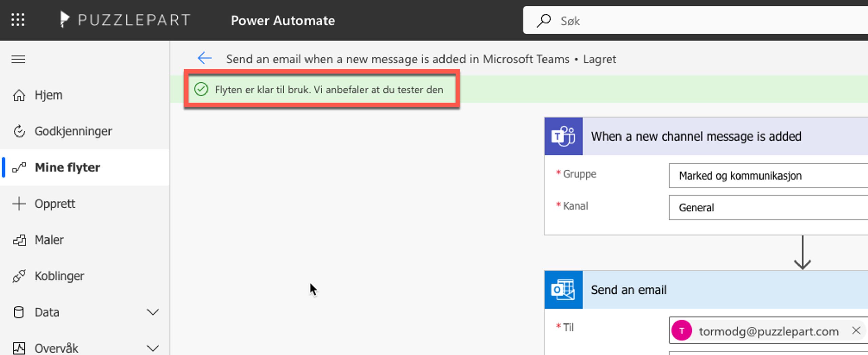Click the Overvåk monitor chart icon

(19, 348)
